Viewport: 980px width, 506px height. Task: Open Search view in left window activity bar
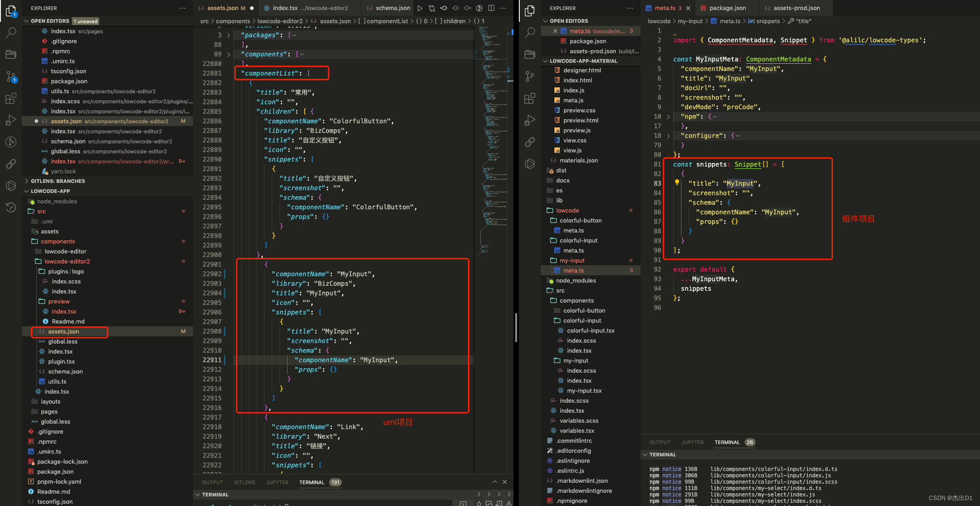[11, 32]
